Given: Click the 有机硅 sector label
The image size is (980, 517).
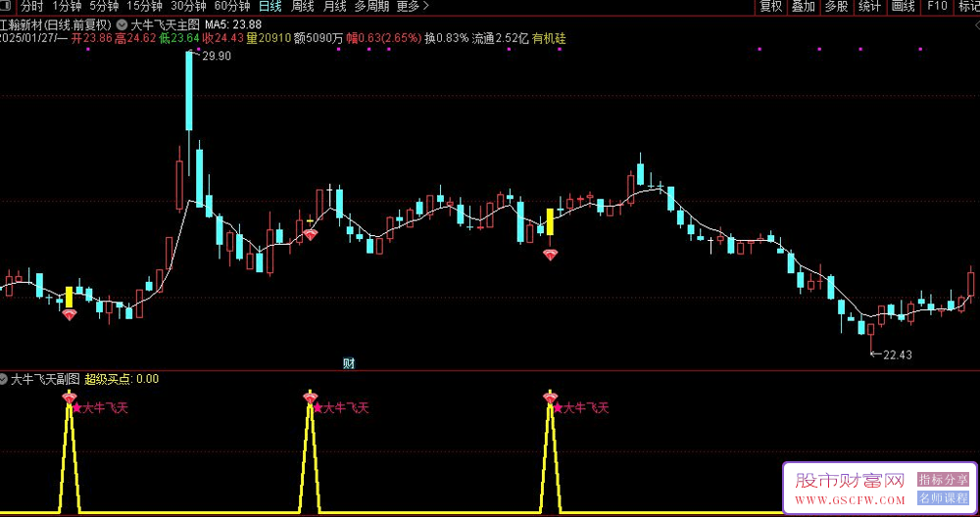Looking at the screenshot, I should 550,39.
